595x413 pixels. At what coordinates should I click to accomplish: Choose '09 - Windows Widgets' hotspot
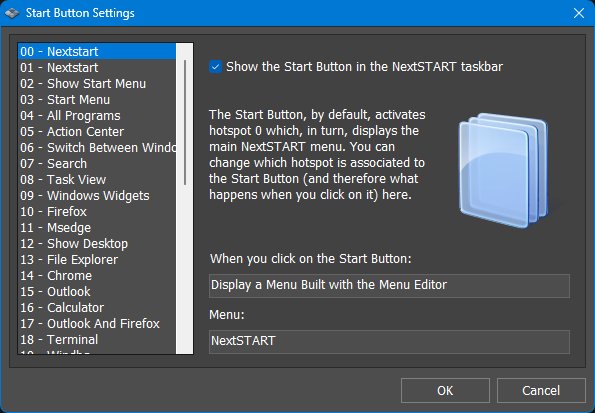click(97, 195)
